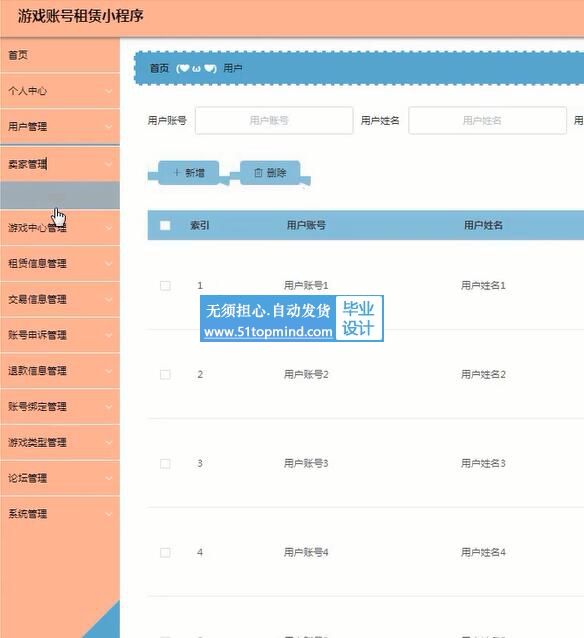Focus the 用户账号 search field
The height and width of the screenshot is (638, 584).
point(274,120)
